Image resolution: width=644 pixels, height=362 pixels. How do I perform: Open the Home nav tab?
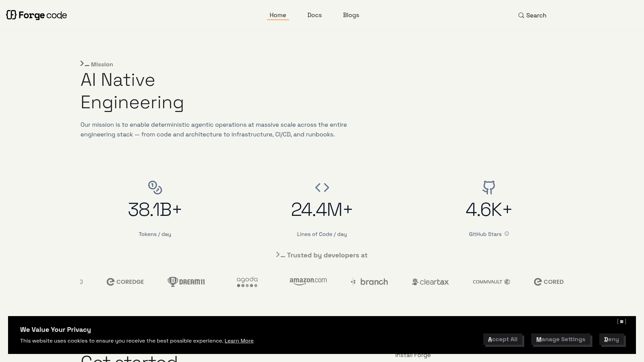click(x=278, y=15)
